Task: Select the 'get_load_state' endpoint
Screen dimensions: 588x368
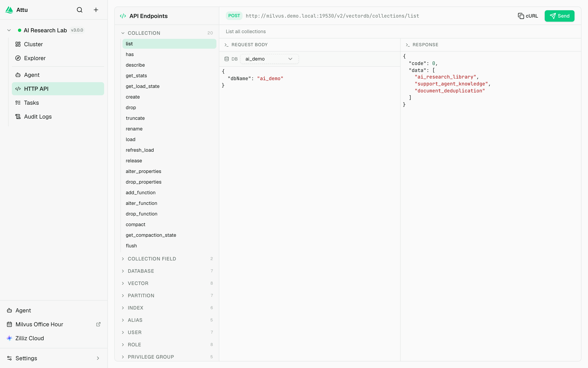Action: 169,86
